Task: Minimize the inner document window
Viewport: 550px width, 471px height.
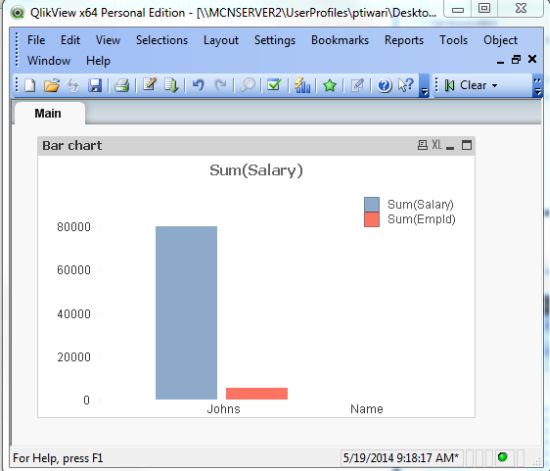Action: (x=501, y=61)
